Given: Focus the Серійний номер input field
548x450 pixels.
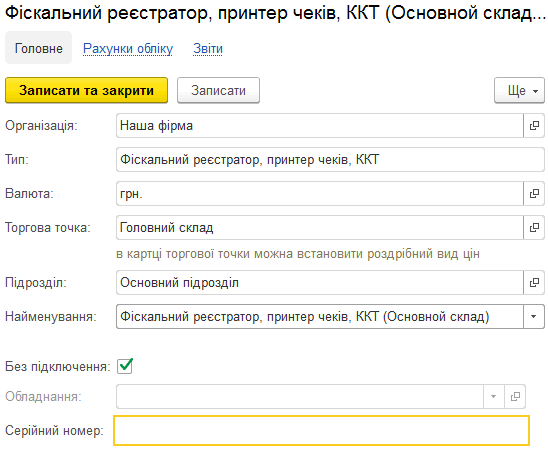Looking at the screenshot, I should click(322, 430).
